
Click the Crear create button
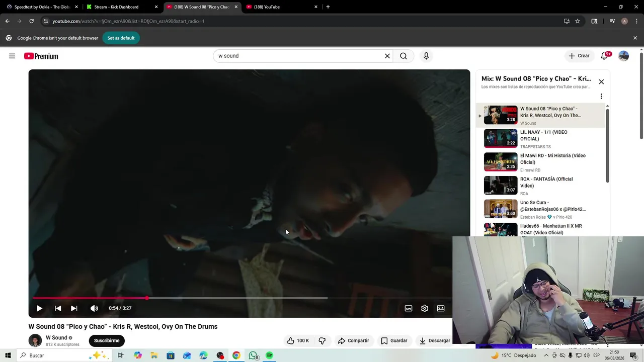point(579,56)
